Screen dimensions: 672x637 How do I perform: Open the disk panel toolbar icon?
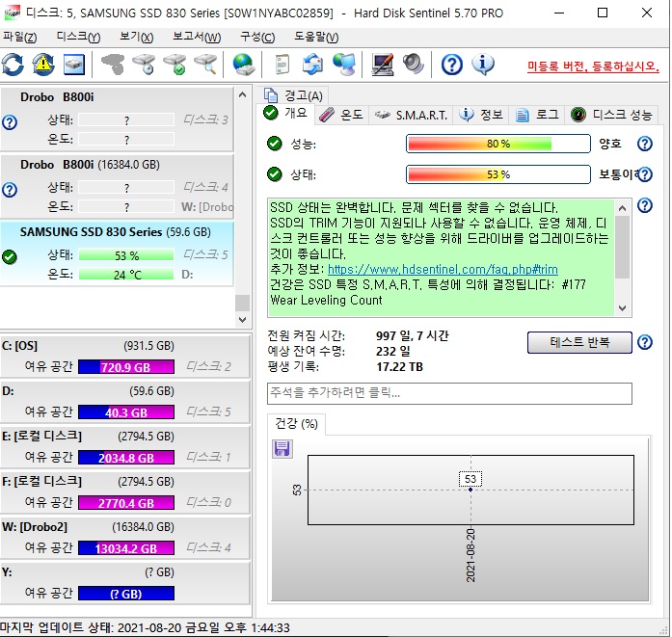point(74,65)
